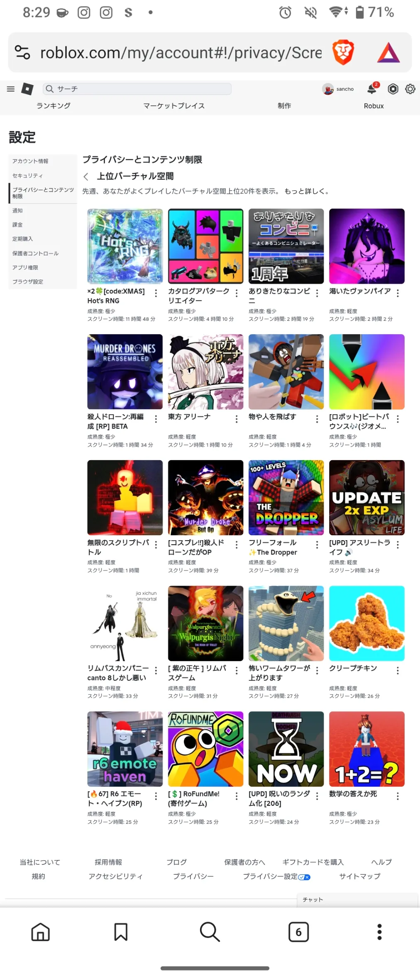
Task: Open the Hot's RNG game thumbnail
Action: (x=125, y=246)
